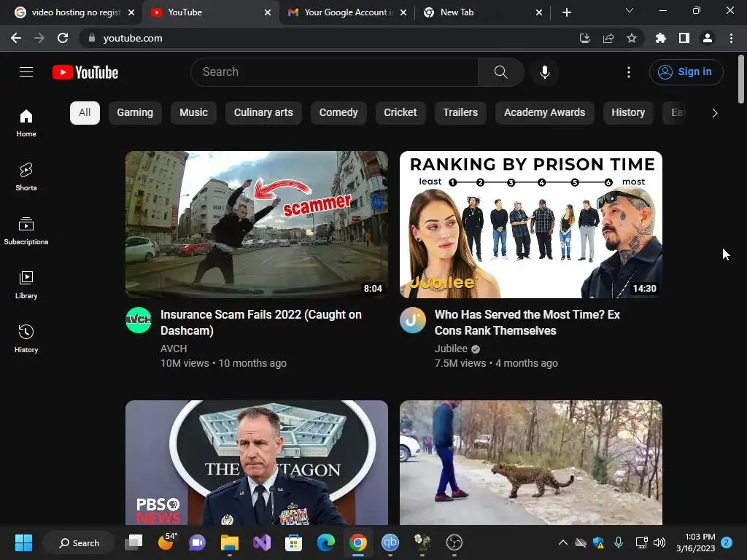Screen dimensions: 747x560
Task: Play the leopard on road thumbnail
Action: tap(531, 462)
